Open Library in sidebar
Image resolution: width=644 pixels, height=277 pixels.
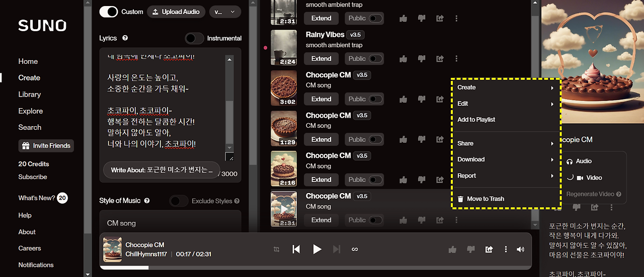pyautogui.click(x=30, y=95)
